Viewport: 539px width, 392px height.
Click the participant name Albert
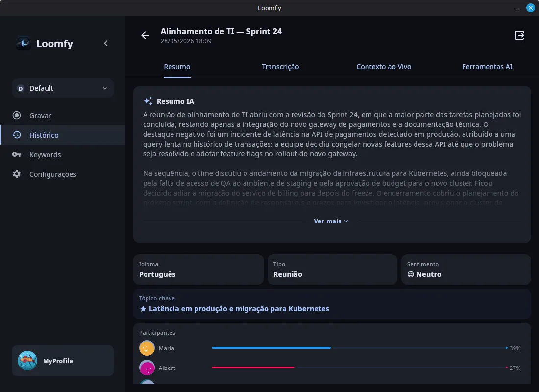pyautogui.click(x=167, y=368)
